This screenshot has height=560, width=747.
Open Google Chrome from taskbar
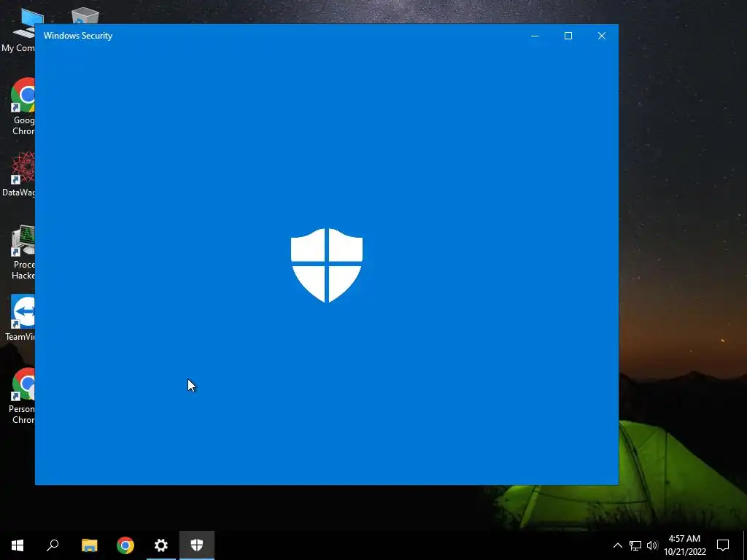point(125,545)
